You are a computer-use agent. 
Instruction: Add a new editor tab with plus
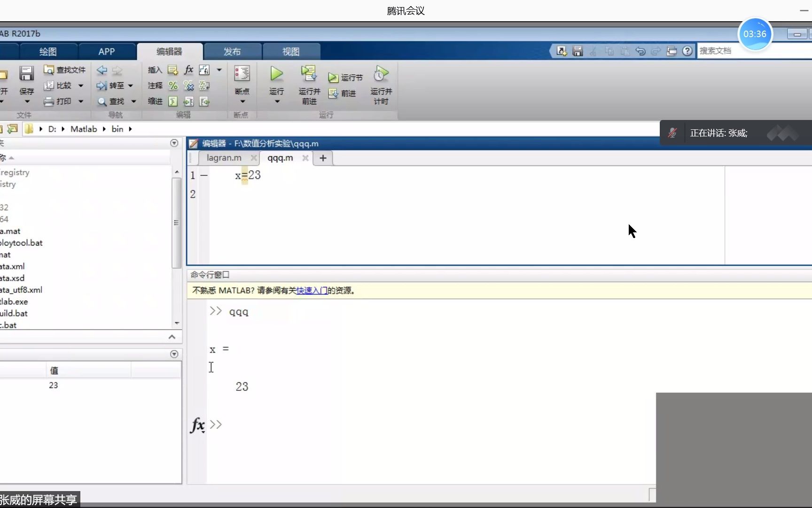(x=323, y=158)
